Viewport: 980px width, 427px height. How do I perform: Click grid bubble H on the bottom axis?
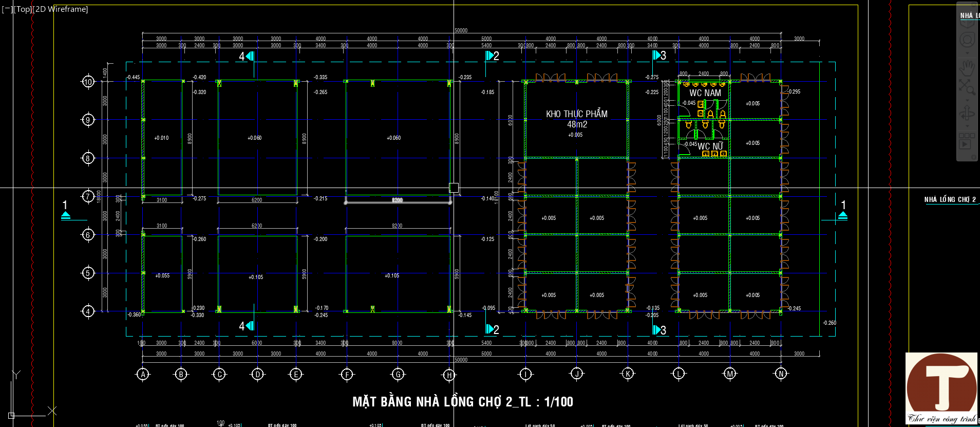[449, 375]
